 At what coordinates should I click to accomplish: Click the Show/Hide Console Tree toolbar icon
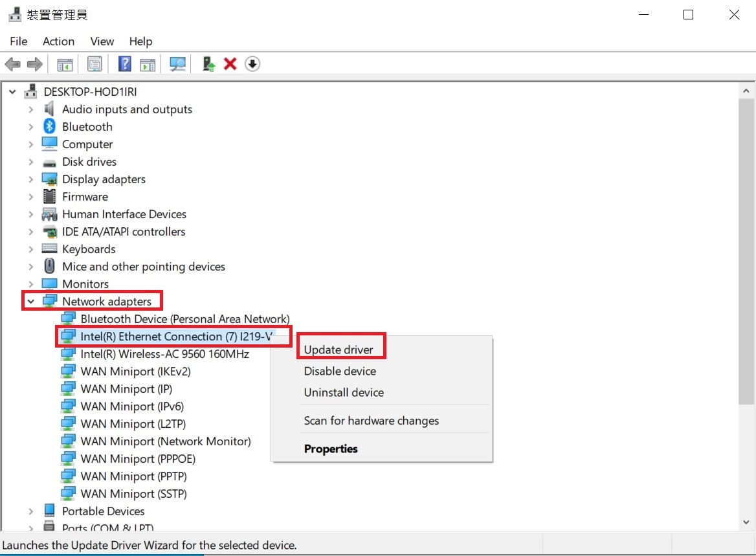tap(65, 64)
